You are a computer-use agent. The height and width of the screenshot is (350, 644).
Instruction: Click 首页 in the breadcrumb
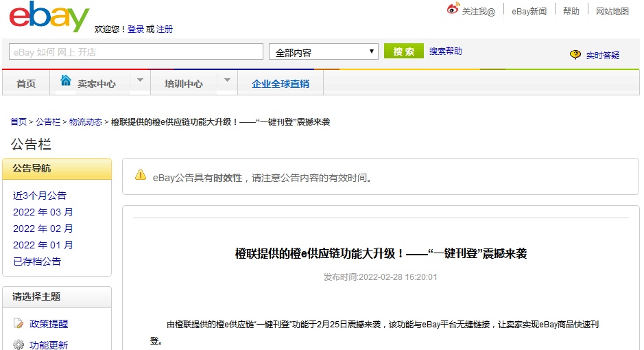coord(19,121)
